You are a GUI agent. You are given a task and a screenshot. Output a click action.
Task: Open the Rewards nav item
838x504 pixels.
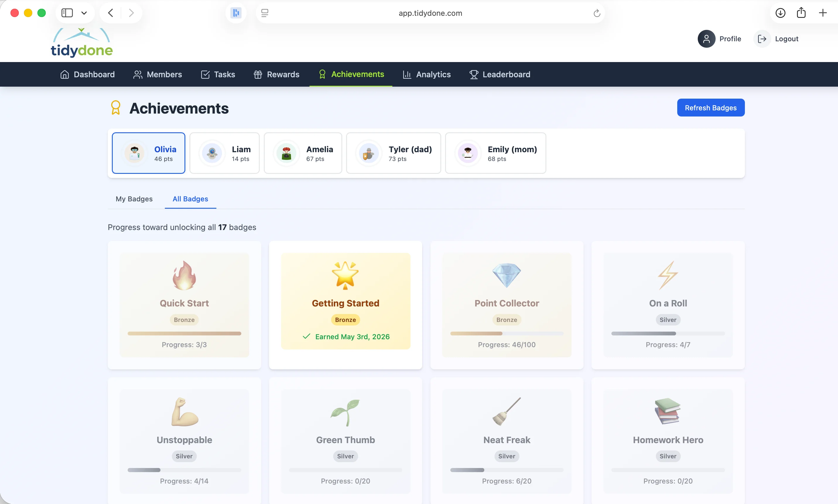[276, 74]
